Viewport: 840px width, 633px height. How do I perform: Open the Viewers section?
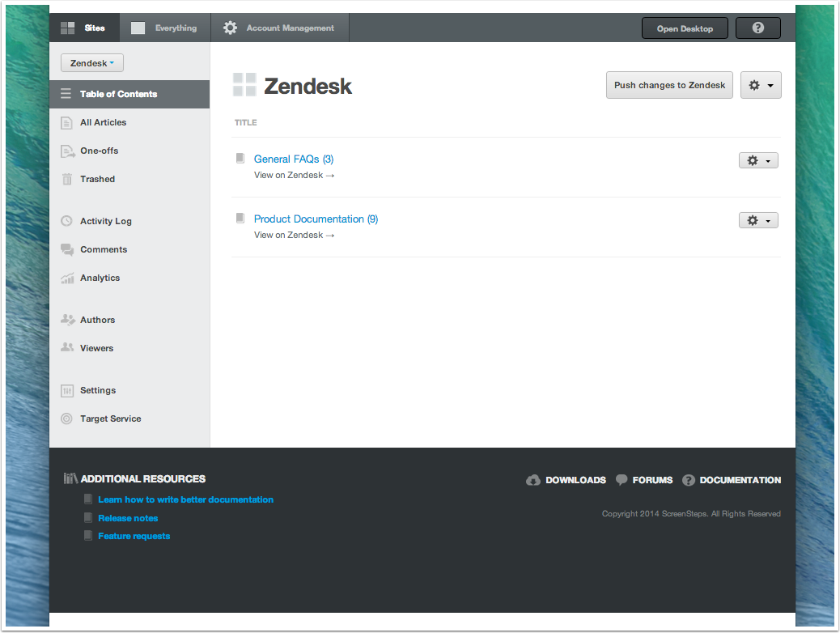pyautogui.click(x=96, y=347)
